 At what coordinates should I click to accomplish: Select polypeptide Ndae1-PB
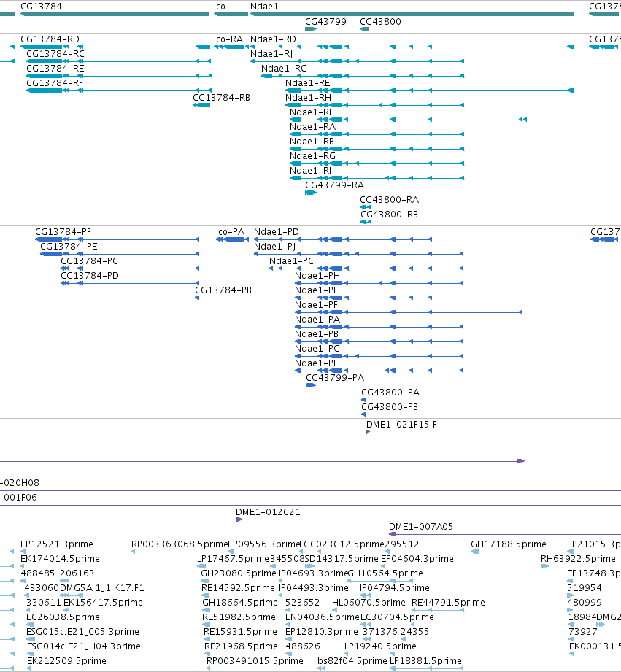coord(317,334)
